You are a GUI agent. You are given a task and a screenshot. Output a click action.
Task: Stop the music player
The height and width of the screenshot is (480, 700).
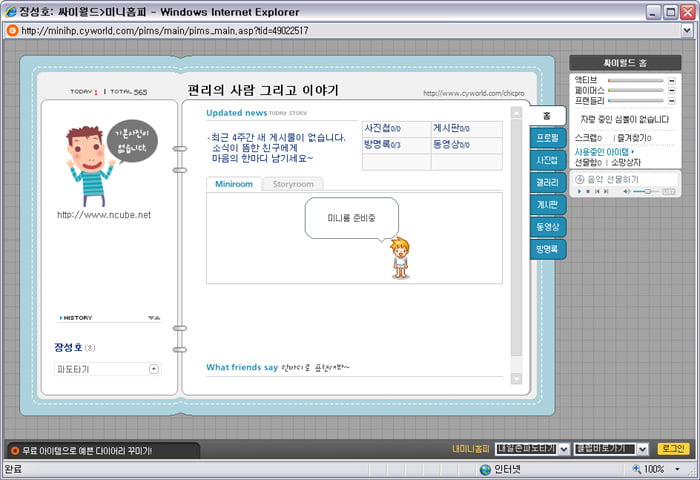pyautogui.click(x=588, y=192)
